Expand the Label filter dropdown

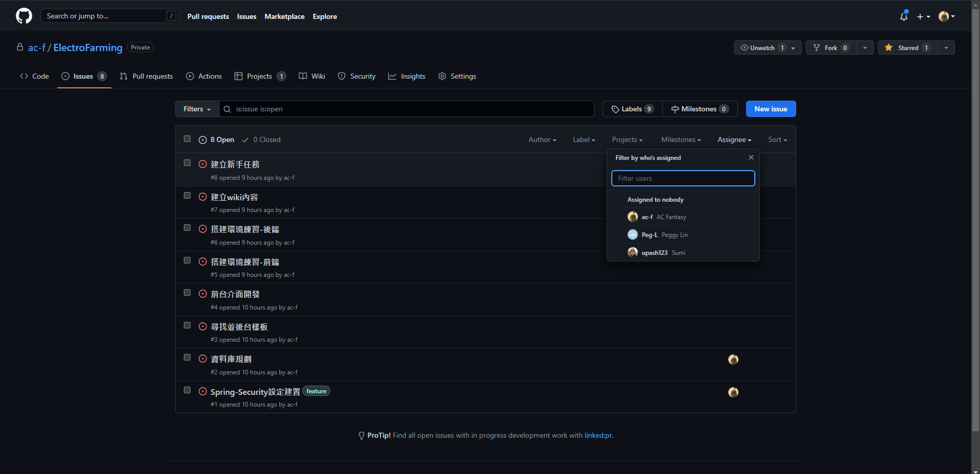click(x=584, y=139)
